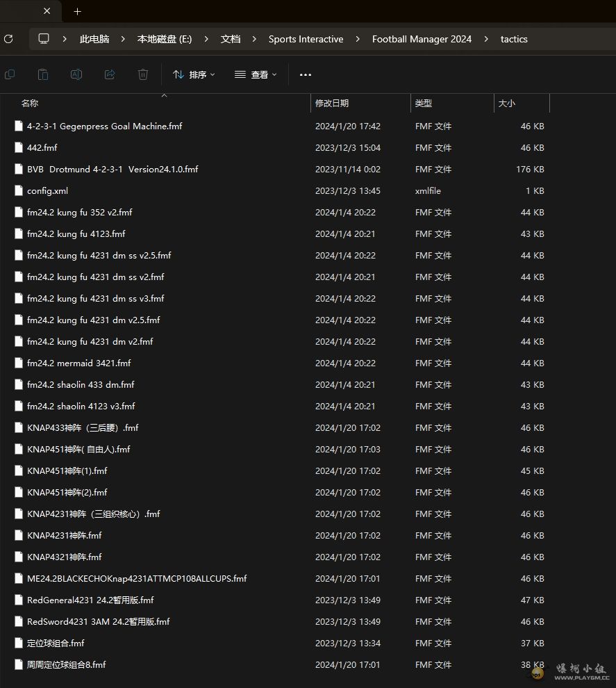Select fm24.2 kung fu 4231 dm ss v2.5.fmf

pos(99,255)
